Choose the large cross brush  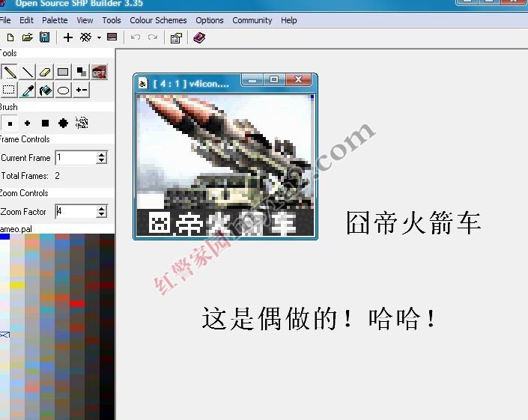click(x=63, y=124)
